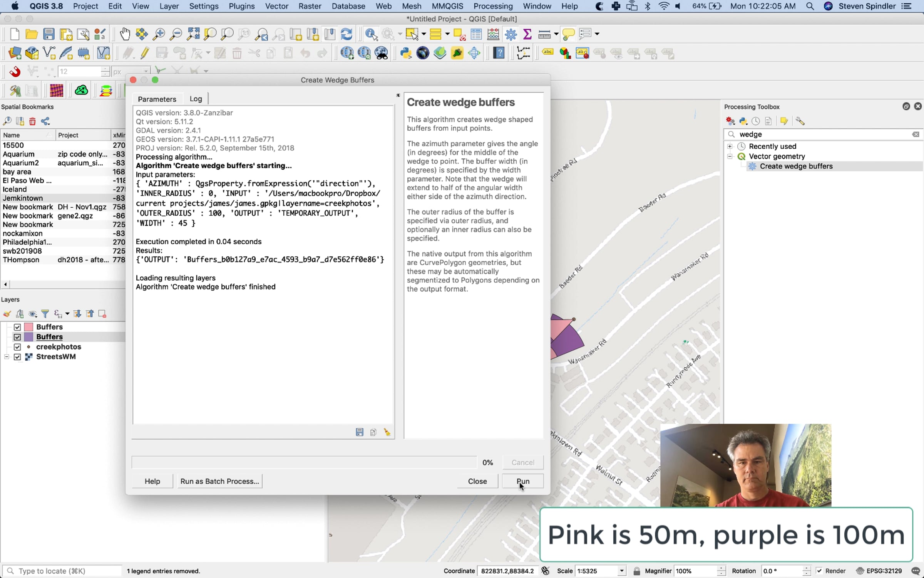This screenshot has height=578, width=924.
Task: Open the Data Source Manager
Action: [15, 53]
